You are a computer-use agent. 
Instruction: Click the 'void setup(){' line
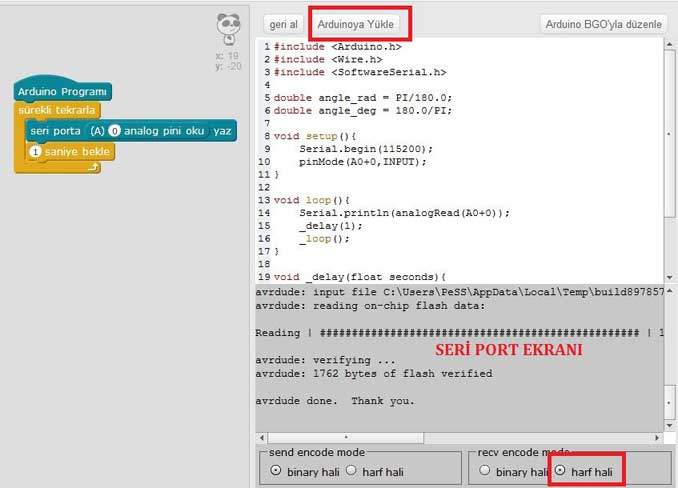[315, 136]
